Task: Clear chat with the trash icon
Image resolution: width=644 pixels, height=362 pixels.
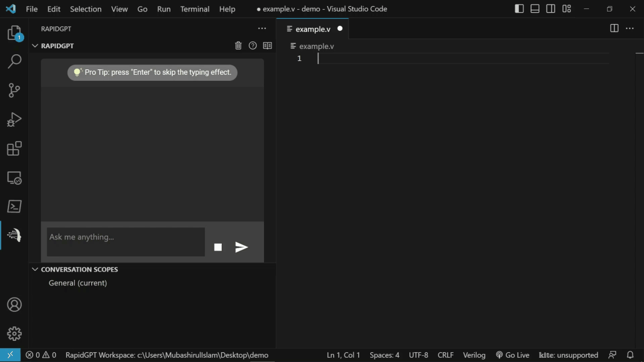Action: tap(238, 45)
